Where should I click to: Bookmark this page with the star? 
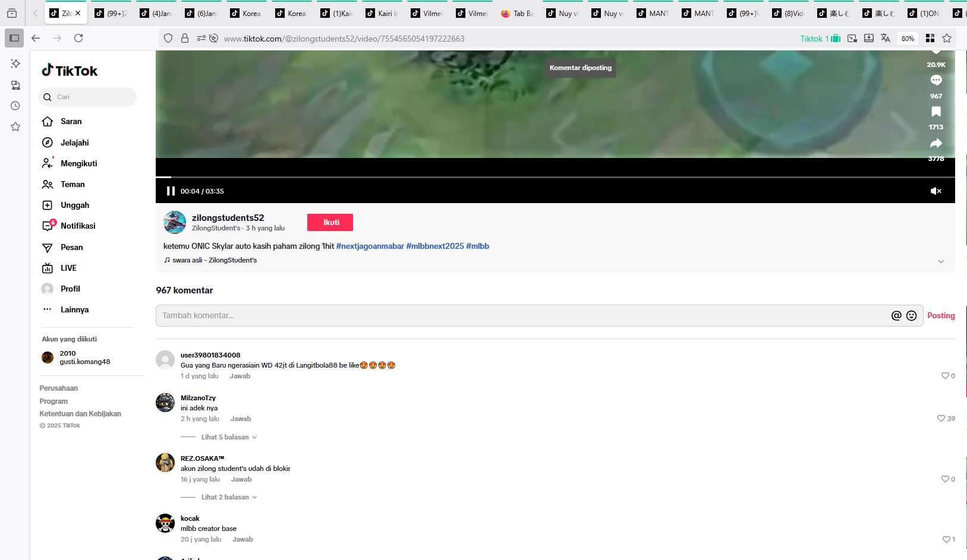947,38
